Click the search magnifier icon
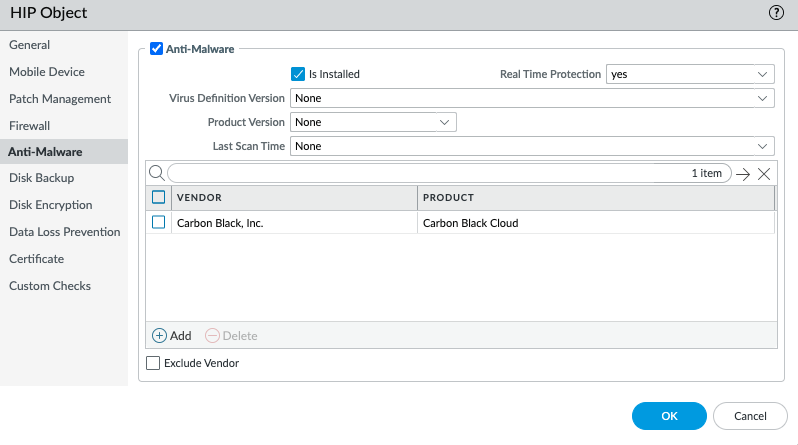The width and height of the screenshot is (798, 445). click(156, 173)
